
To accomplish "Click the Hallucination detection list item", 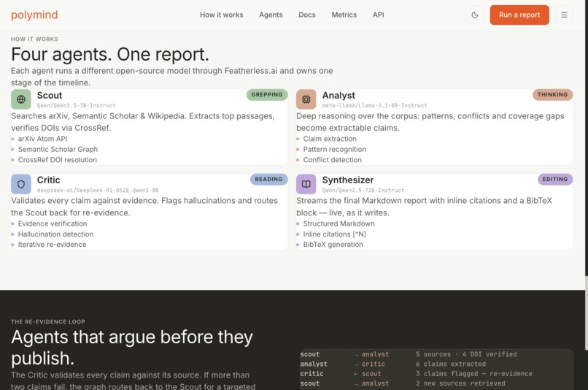I will click(x=55, y=234).
